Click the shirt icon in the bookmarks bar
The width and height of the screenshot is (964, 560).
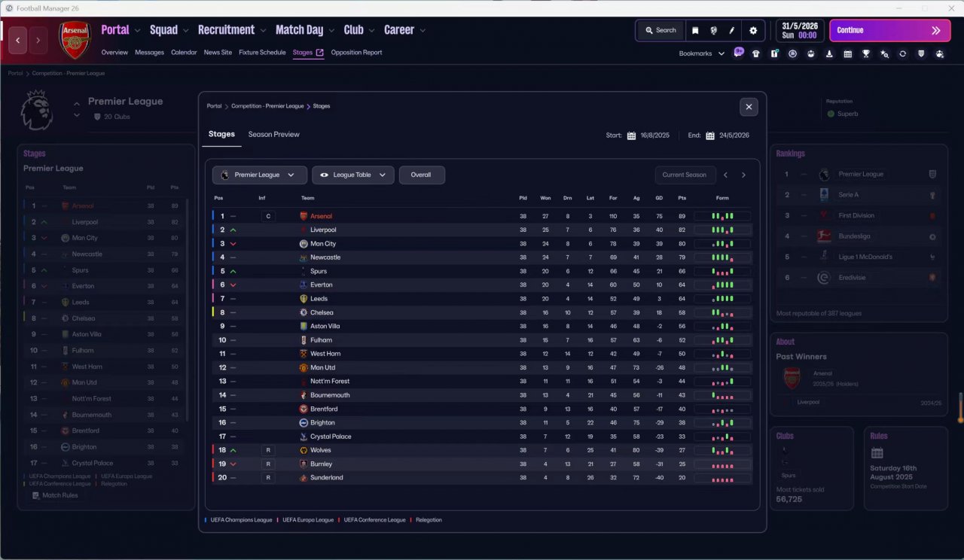(x=756, y=54)
